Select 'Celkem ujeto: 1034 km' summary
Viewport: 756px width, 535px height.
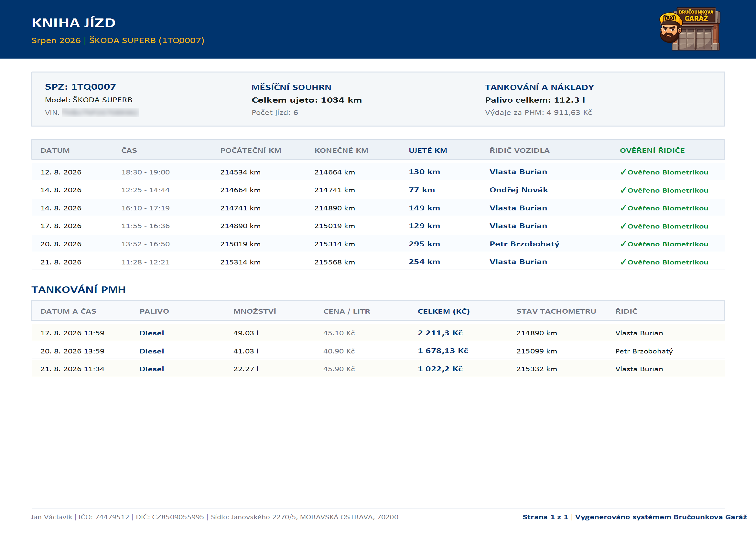pyautogui.click(x=307, y=100)
